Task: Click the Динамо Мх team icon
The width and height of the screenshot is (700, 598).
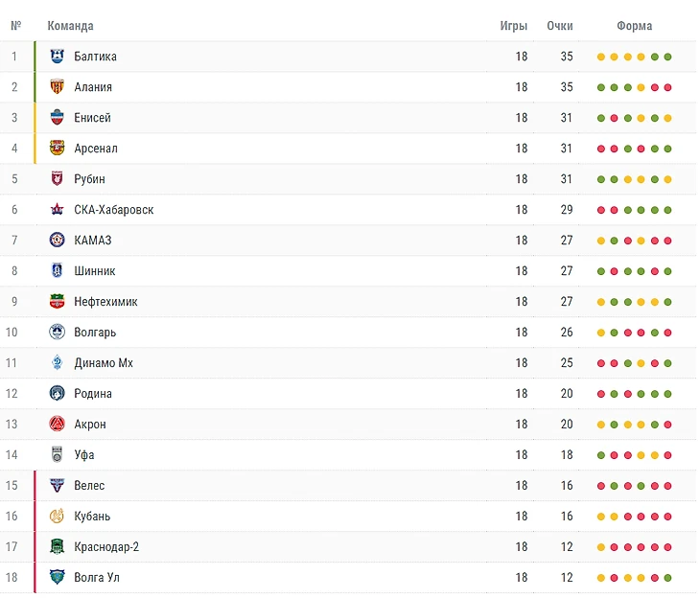Action: coord(57,363)
